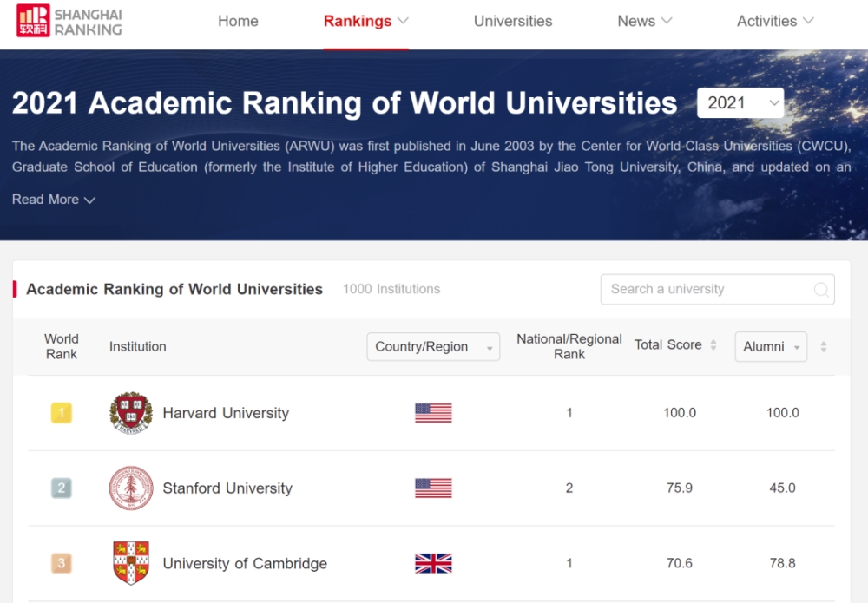Click Harvard's total score 100.0
Image resolution: width=868 pixels, height=603 pixels.
pos(680,413)
